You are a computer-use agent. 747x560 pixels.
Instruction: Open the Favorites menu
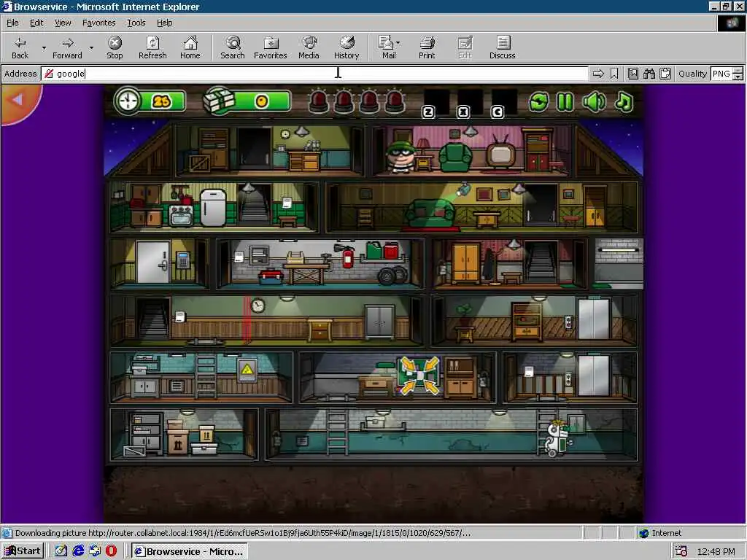click(x=98, y=23)
